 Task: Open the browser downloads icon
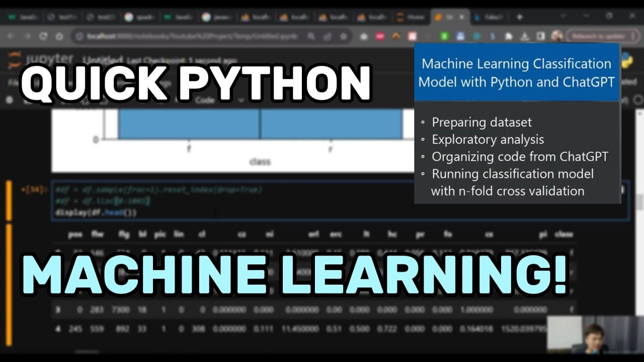pos(524,36)
